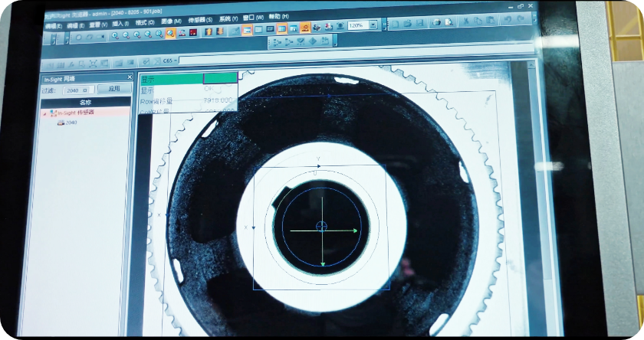Toggle the highlighted spreadsheet grid view button
The height and width of the screenshot is (340, 644).
point(281,28)
